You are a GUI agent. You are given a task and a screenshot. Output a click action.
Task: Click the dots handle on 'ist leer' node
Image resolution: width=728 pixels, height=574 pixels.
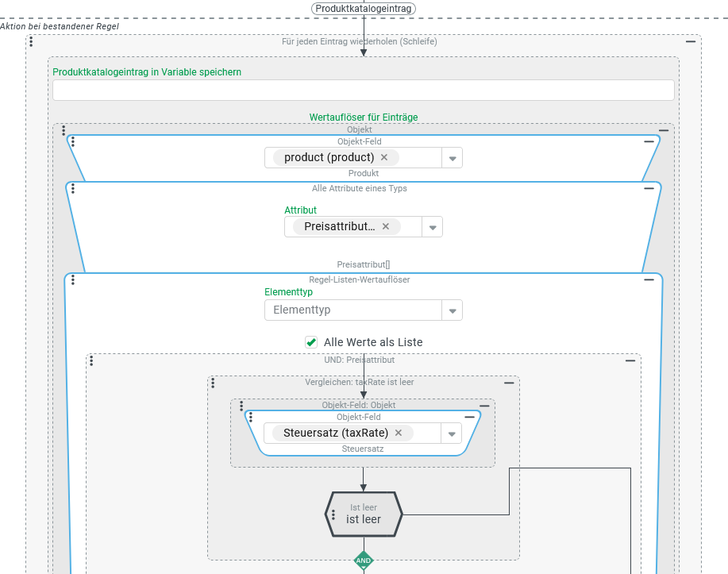[x=333, y=514]
